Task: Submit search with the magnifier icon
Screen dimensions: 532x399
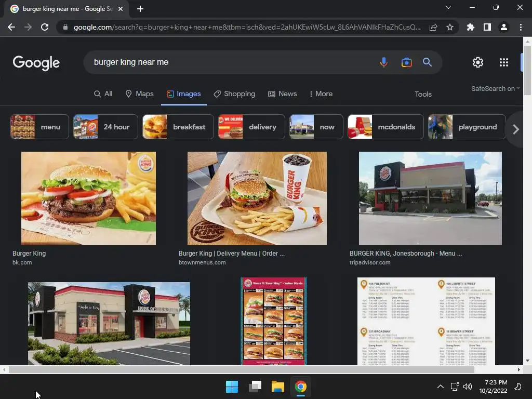Action: (427, 62)
